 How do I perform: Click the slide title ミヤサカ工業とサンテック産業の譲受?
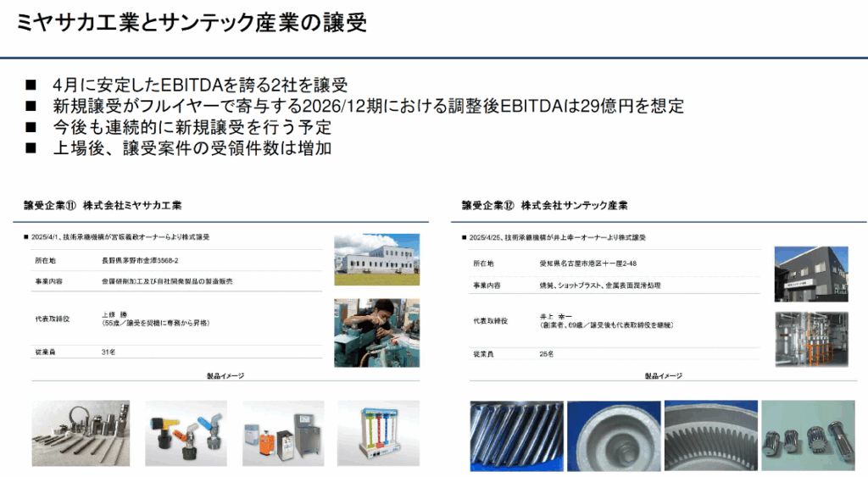[x=192, y=23]
